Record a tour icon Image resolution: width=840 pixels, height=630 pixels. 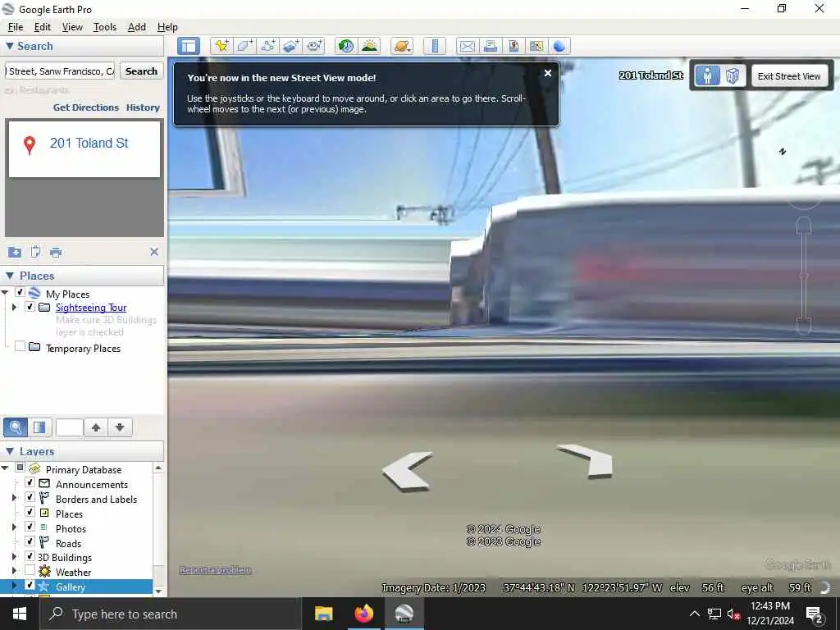pyautogui.click(x=314, y=46)
